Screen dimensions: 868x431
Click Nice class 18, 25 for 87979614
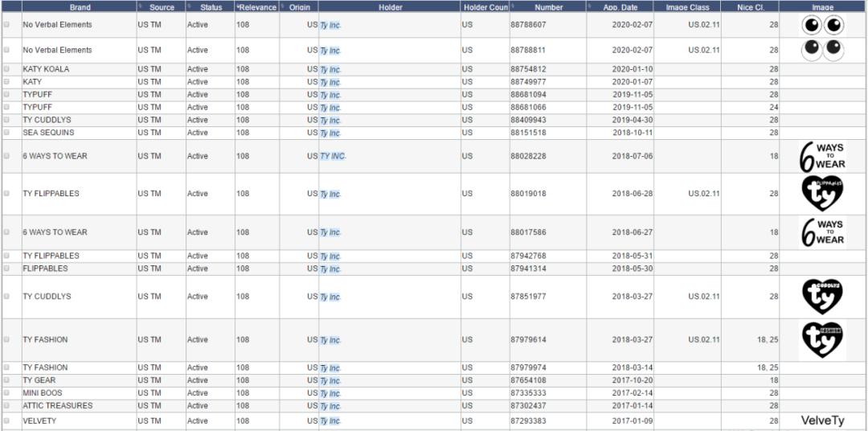point(768,340)
